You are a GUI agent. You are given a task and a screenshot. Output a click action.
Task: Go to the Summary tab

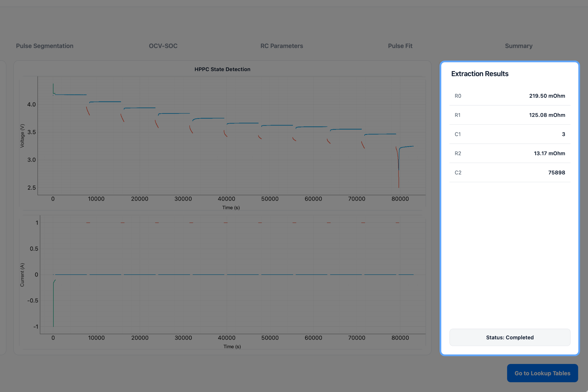pos(519,46)
